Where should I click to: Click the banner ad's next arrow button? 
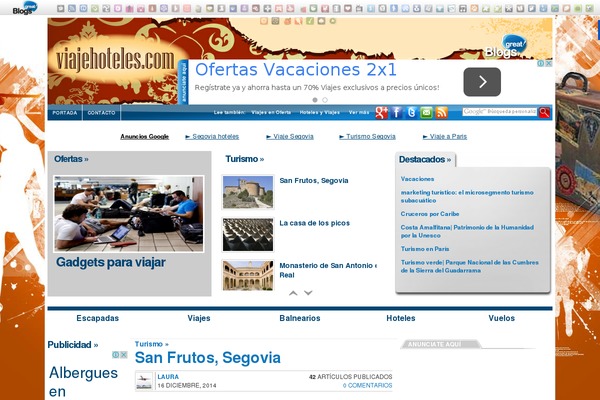point(482,82)
